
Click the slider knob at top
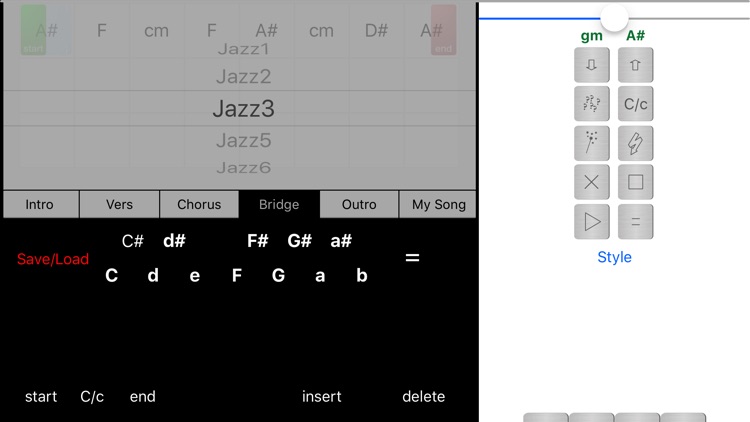click(614, 17)
